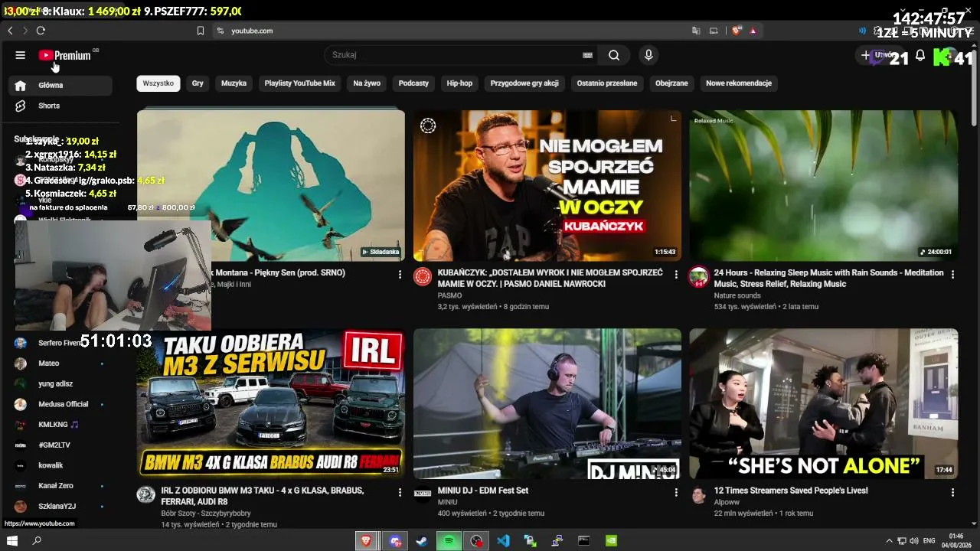Open the kowalik subscription channel
Image resolution: width=980 pixels, height=551 pixels.
click(x=60, y=465)
